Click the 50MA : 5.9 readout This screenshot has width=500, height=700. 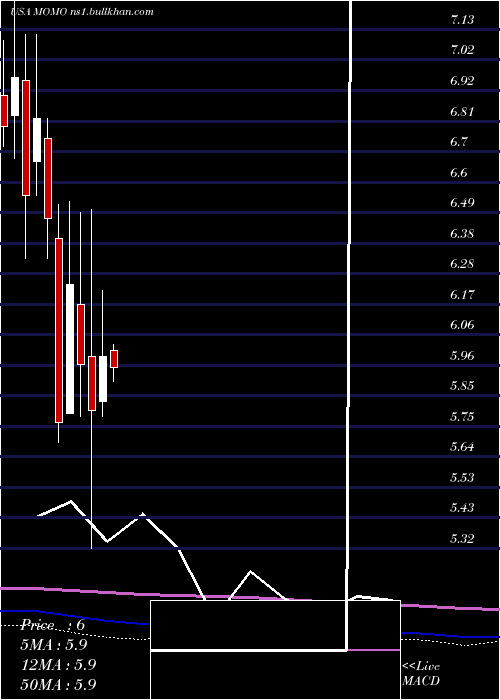[x=58, y=685]
